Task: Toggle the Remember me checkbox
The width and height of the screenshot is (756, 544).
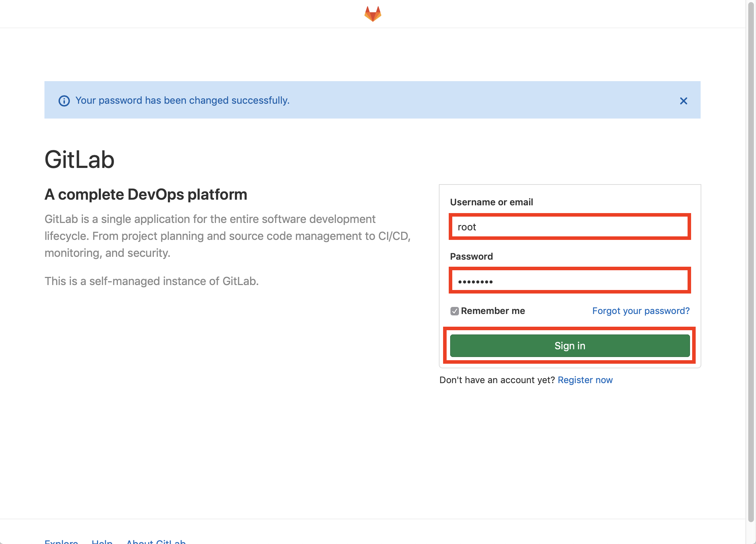Action: (x=454, y=311)
